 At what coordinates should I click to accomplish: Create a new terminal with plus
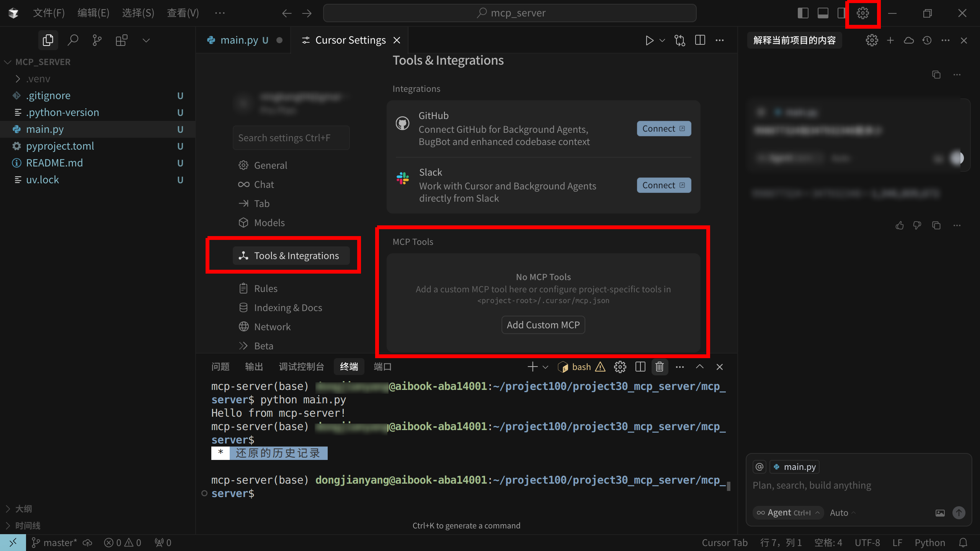click(532, 367)
